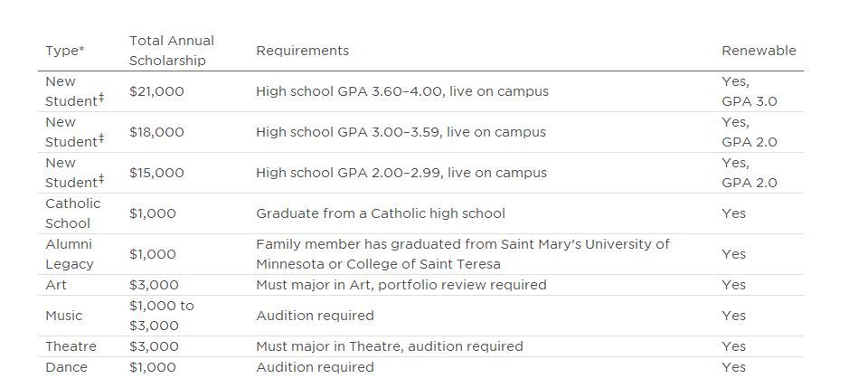Select the $21,000 scholarship amount

[156, 91]
